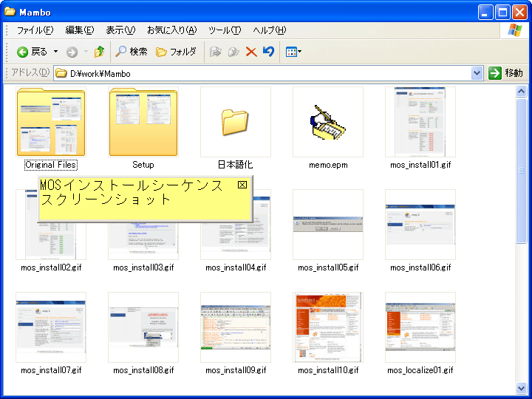Expand the address bar dropdown arrow
The height and width of the screenshot is (399, 532).
tap(477, 73)
